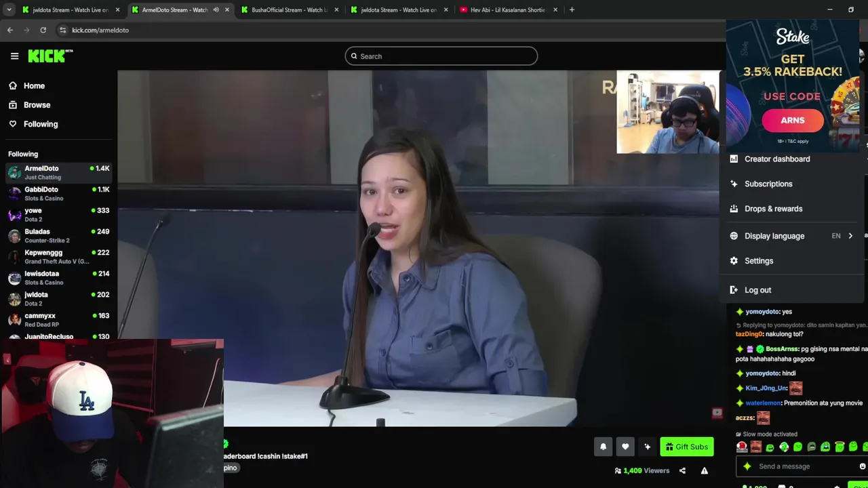Image resolution: width=868 pixels, height=488 pixels.
Task: Open Creator dashboard from the menu
Action: point(777,159)
